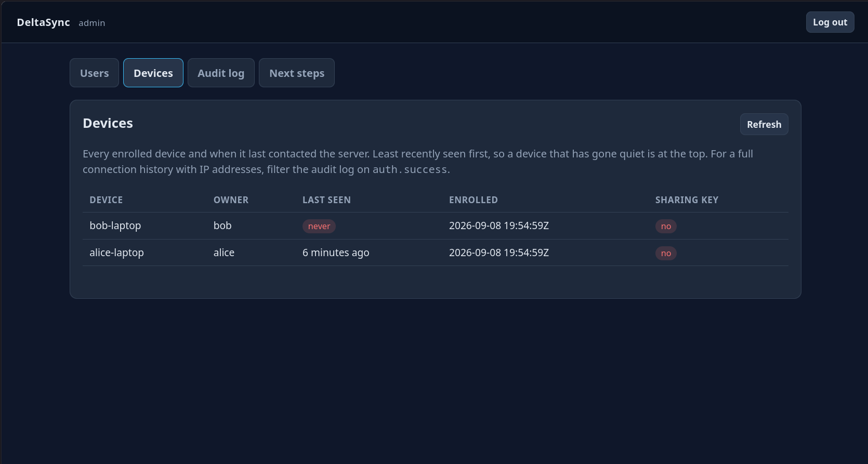Click the ENROLLED column header
This screenshot has width=868, height=464.
[474, 200]
